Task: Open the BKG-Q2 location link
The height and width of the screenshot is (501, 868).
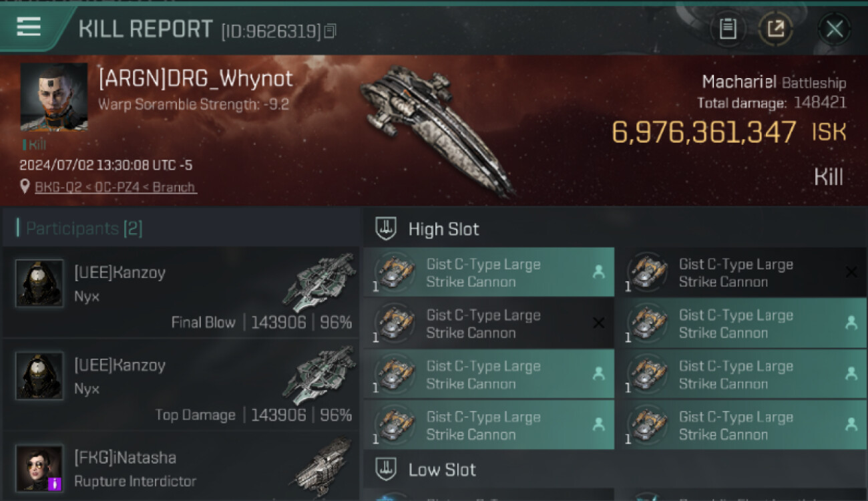Action: click(x=116, y=187)
